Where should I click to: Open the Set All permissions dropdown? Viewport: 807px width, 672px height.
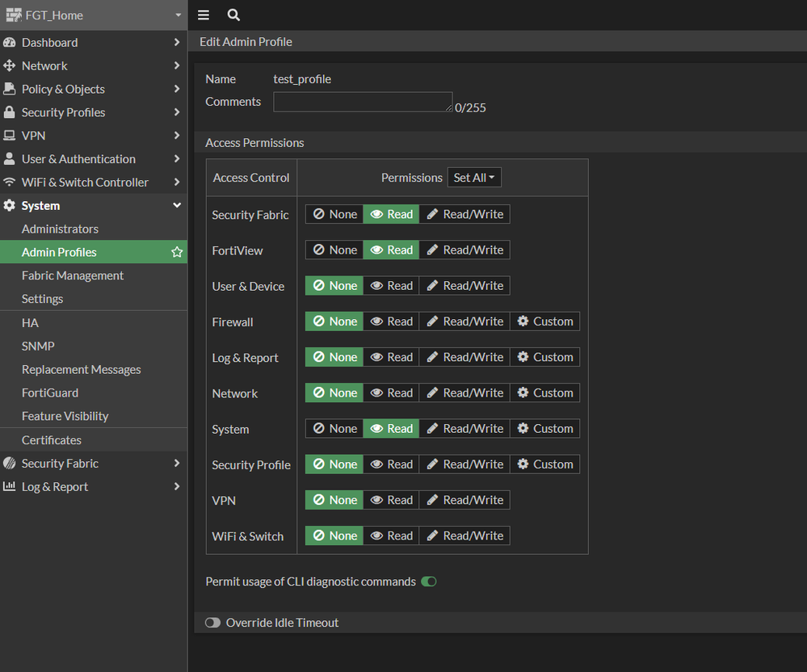tap(474, 178)
